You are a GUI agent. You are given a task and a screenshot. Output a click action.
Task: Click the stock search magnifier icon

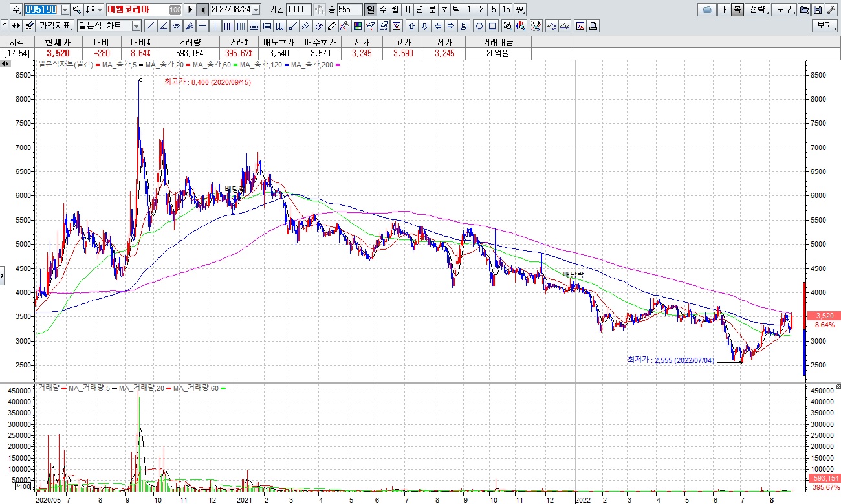pos(76,10)
